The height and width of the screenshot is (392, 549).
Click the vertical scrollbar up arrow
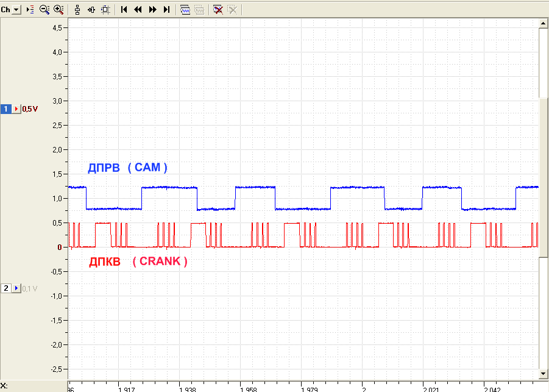(544, 23)
